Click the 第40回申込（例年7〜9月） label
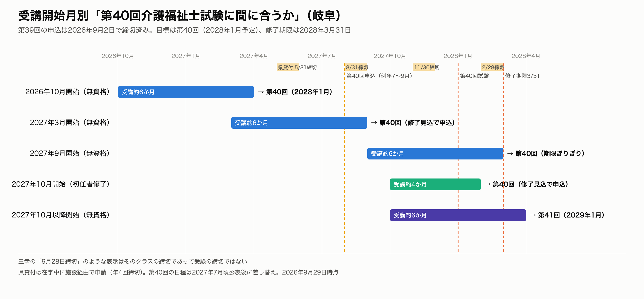This screenshot has height=299, width=644. (379, 76)
